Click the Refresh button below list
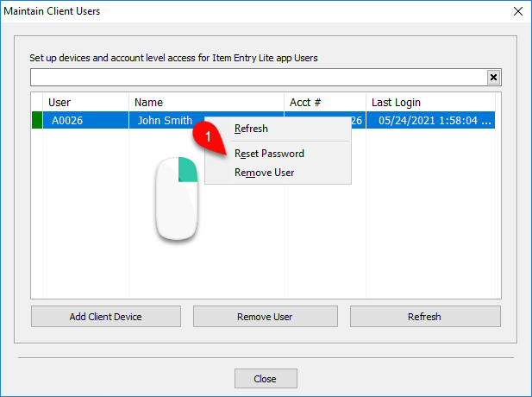 point(425,317)
